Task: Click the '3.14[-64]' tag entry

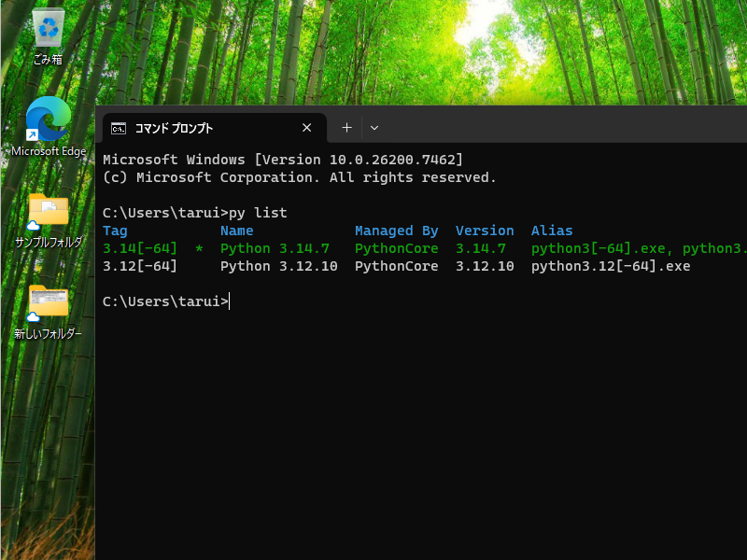Action: tap(140, 248)
